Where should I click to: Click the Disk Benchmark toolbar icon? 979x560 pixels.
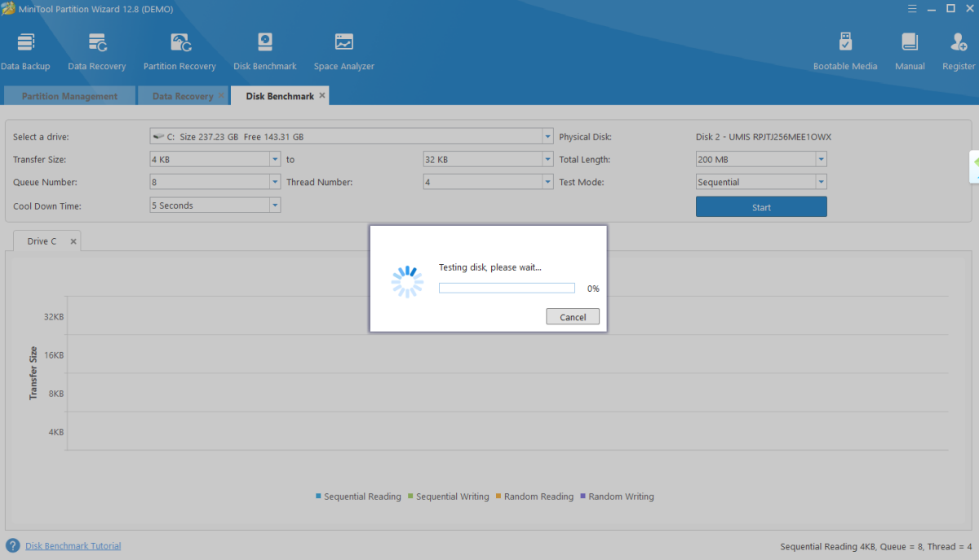[264, 51]
